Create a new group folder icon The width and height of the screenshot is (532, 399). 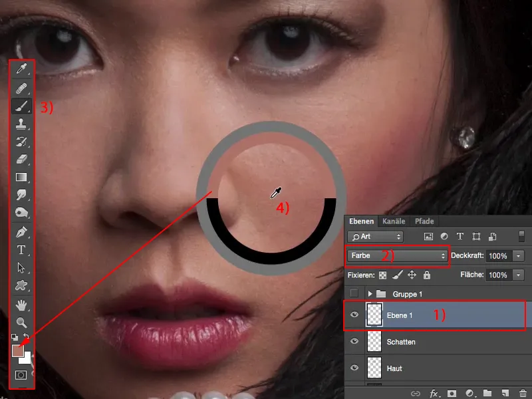pos(487,393)
